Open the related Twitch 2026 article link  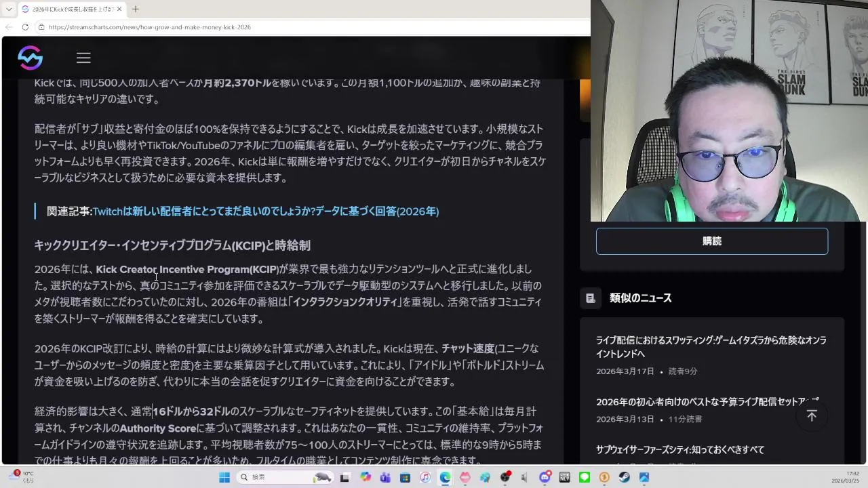pyautogui.click(x=266, y=211)
